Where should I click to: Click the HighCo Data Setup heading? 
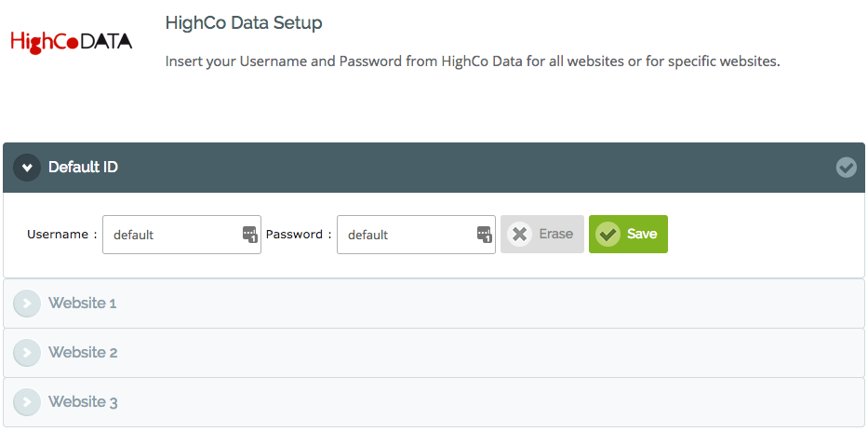pos(244,23)
